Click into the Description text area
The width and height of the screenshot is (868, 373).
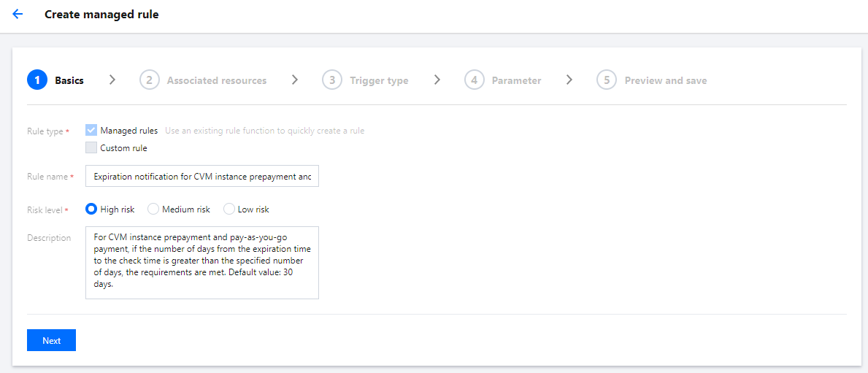coord(202,262)
